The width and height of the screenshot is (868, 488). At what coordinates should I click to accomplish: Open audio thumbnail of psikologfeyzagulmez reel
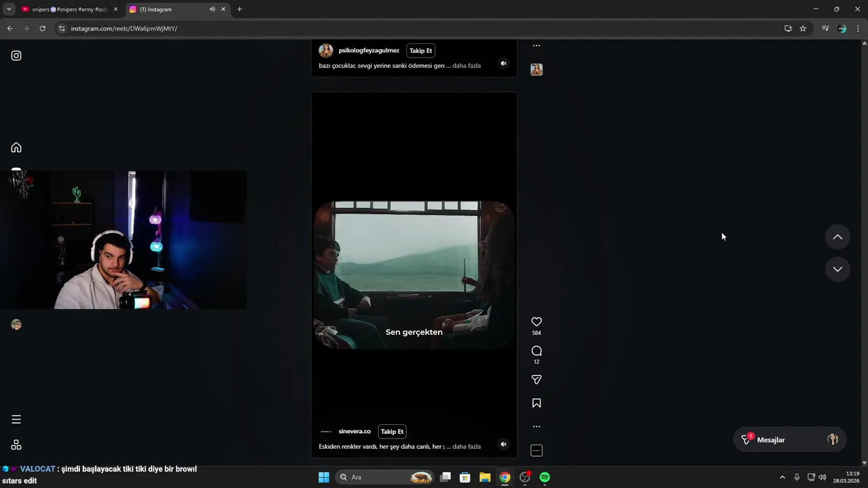pos(536,70)
